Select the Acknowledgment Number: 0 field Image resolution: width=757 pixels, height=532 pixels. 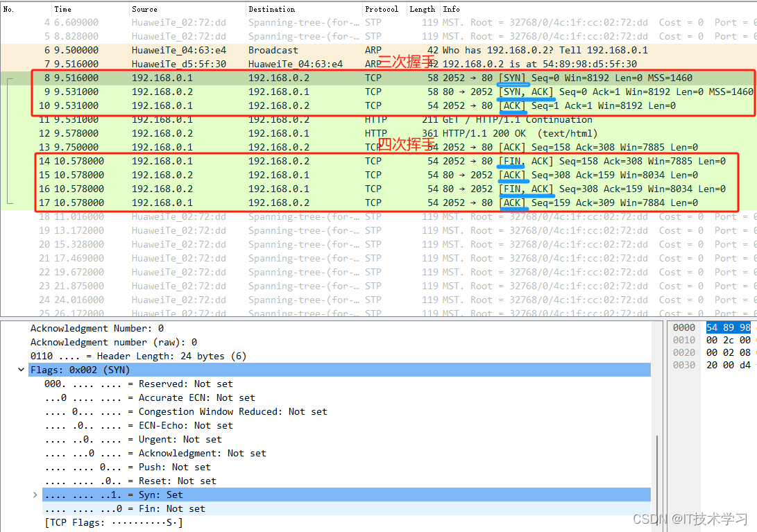(x=97, y=328)
